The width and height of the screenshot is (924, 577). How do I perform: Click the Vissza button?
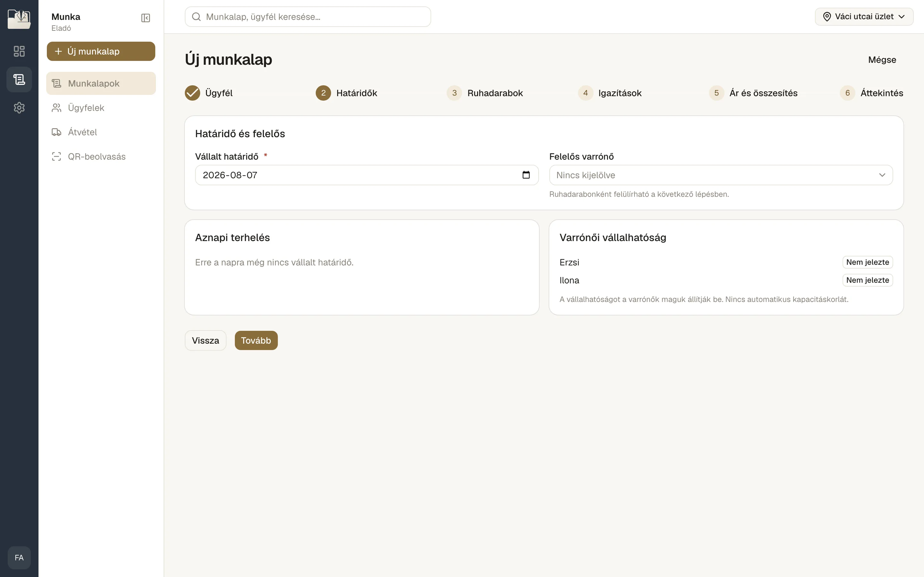[205, 340]
